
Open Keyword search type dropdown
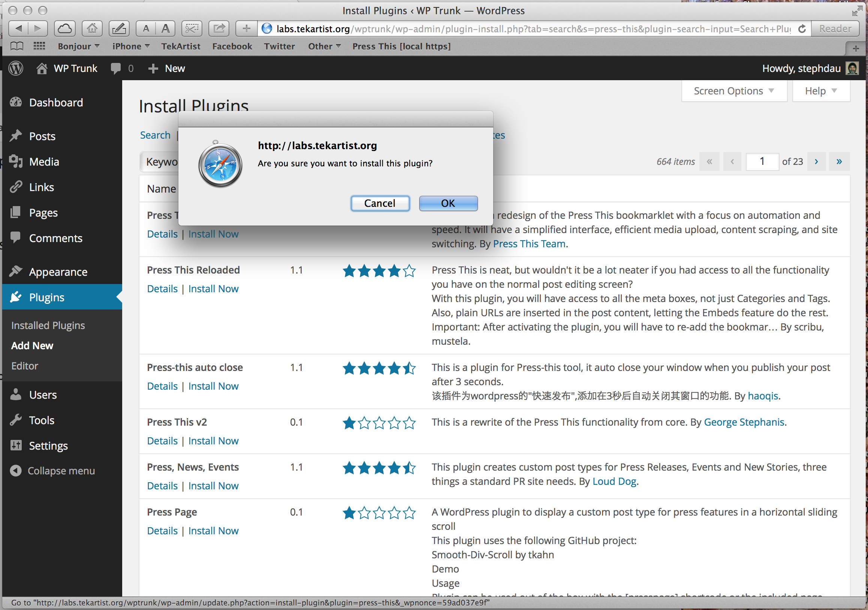click(x=160, y=162)
